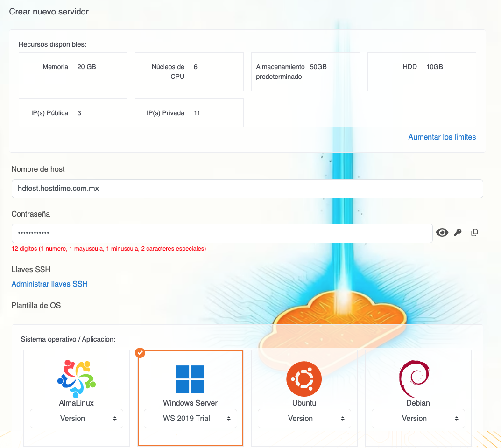Click the AlmaLinux logo icon
Screen dimensions: 501x448
click(77, 378)
